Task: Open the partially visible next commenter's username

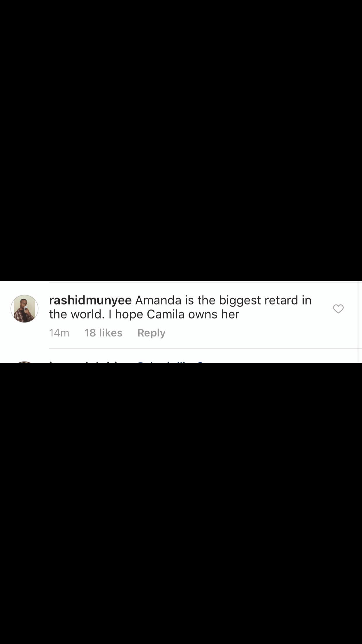Action: [90, 362]
